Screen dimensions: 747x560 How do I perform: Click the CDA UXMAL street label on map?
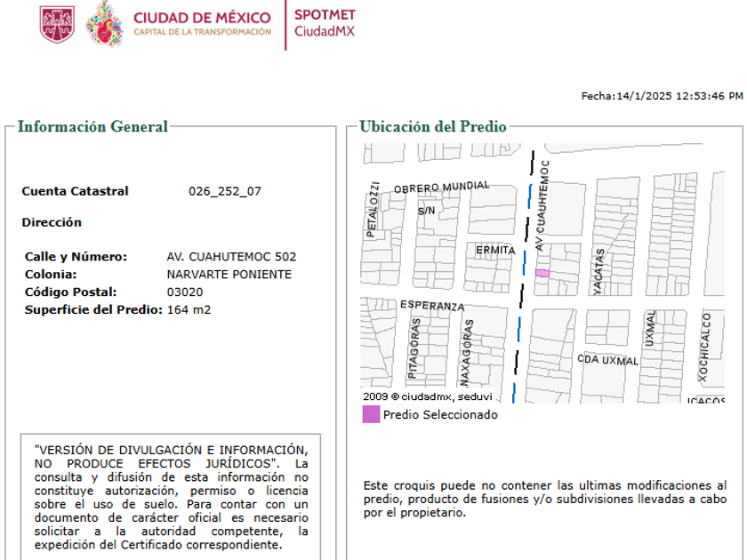(607, 360)
